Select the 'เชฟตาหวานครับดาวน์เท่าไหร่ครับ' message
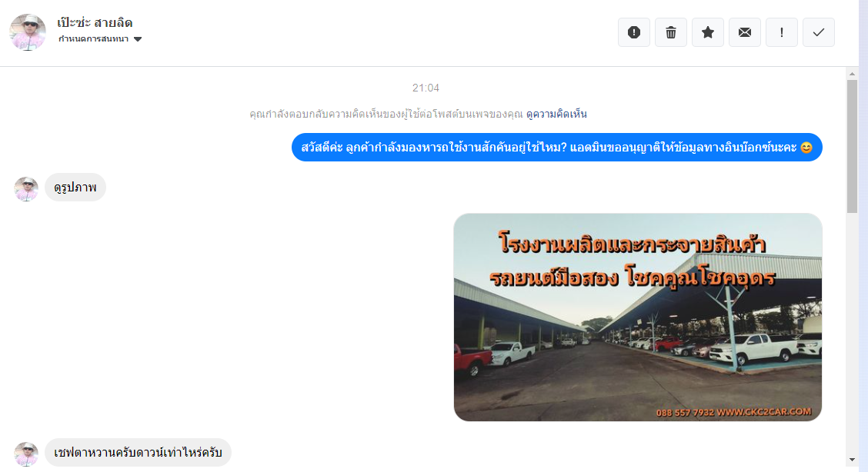This screenshot has height=472, width=868. 138,453
